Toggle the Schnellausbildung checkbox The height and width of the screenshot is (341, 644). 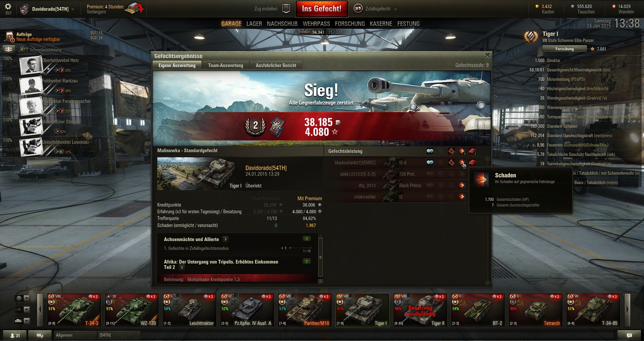[x=26, y=50]
